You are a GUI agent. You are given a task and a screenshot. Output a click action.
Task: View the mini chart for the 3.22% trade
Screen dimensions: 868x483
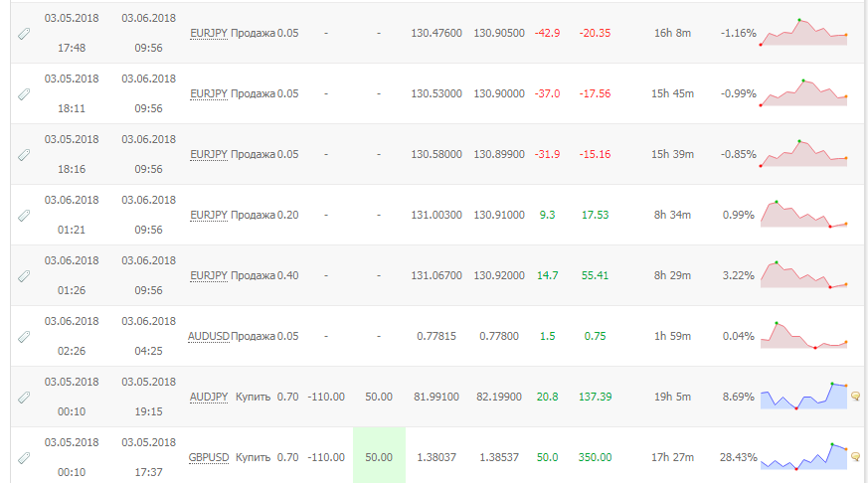(803, 275)
